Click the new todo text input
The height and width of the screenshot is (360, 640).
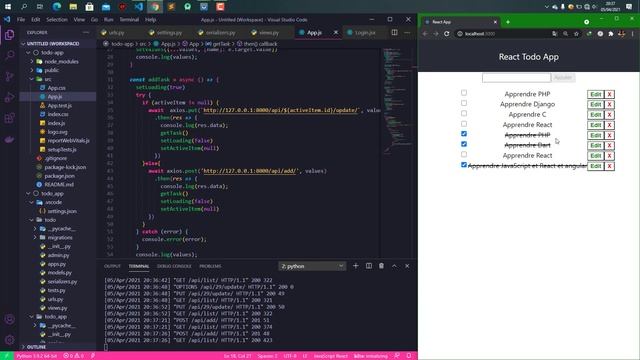[x=516, y=78]
